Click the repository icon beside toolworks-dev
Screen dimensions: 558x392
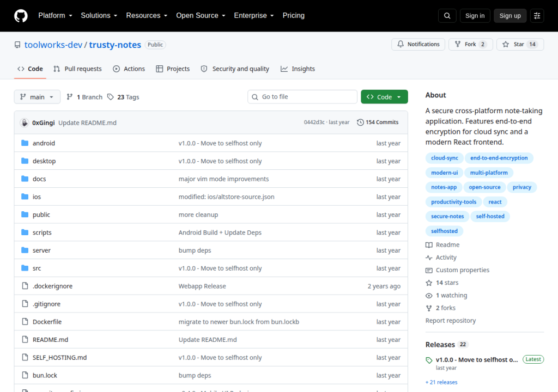[x=17, y=45]
